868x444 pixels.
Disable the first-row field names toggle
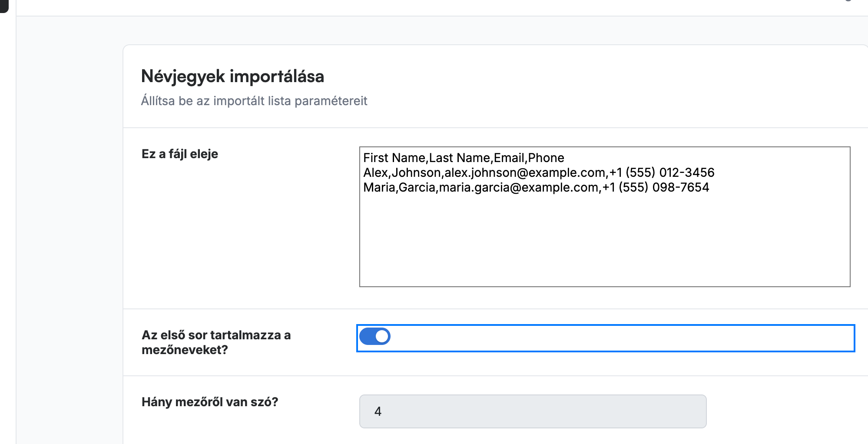click(x=375, y=336)
